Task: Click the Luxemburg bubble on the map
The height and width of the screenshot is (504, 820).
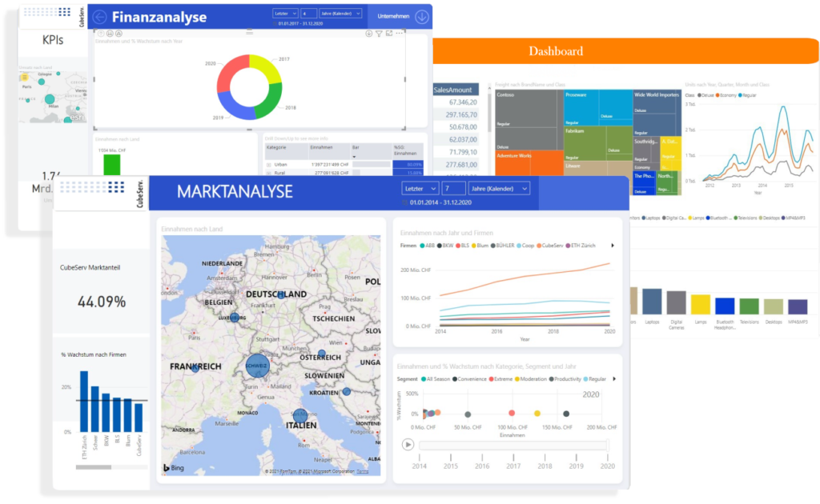Action: click(235, 317)
